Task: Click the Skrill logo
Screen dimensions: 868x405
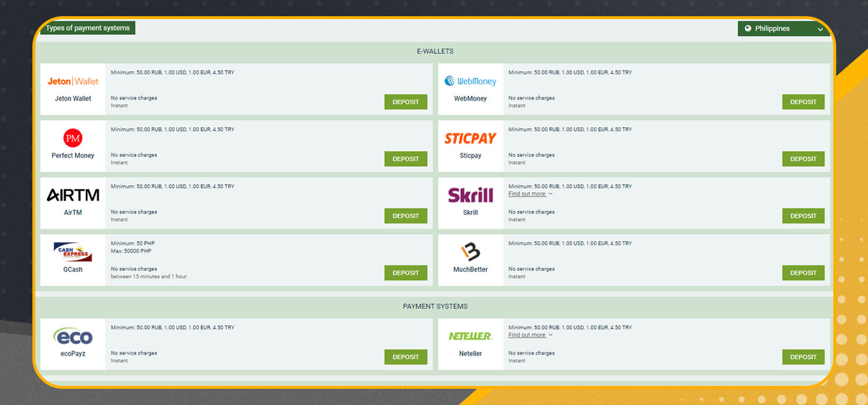Action: (470, 195)
